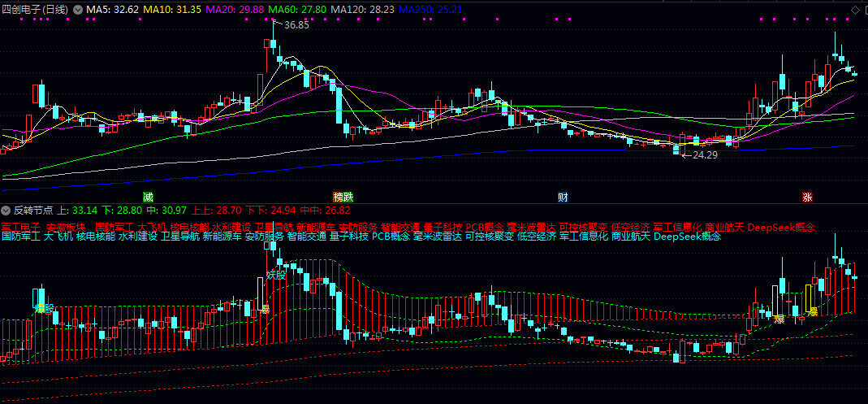Select the MA5: 32.62 moving average label

(x=112, y=10)
